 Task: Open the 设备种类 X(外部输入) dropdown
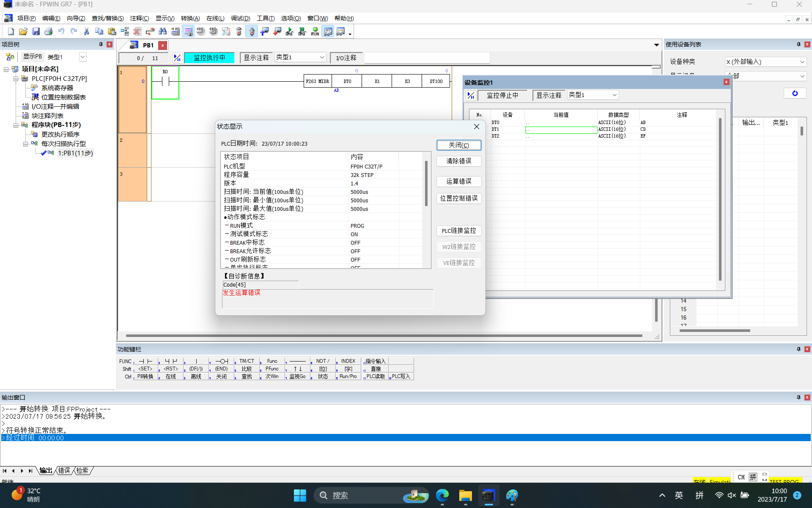(x=802, y=62)
